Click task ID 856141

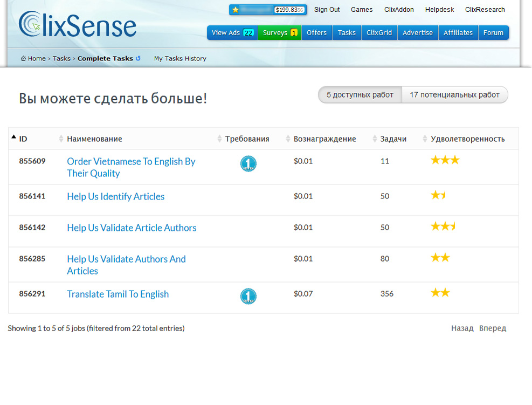[32, 196]
